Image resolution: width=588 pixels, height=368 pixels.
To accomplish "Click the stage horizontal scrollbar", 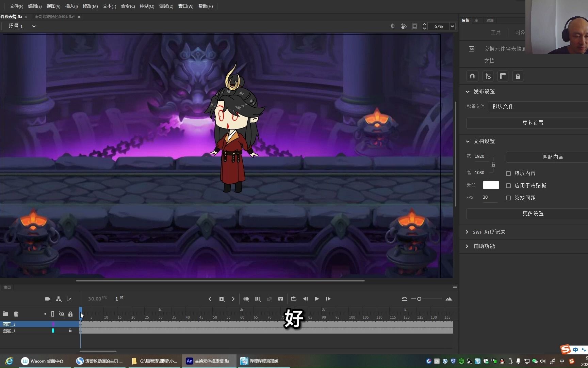I will pyautogui.click(x=220, y=281).
